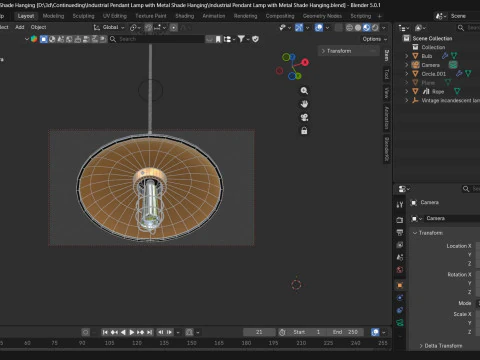
Task: Open the green Object Data properties tab
Action: (x=400, y=322)
